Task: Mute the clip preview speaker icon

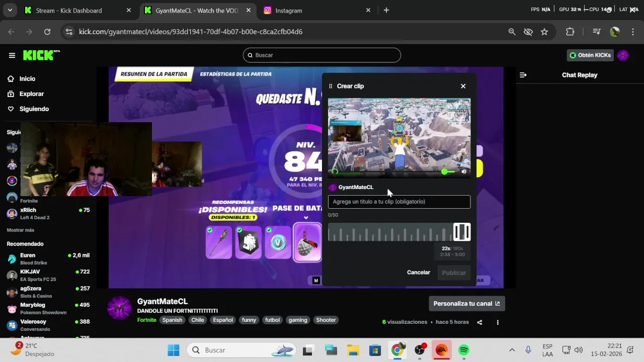Action: 464,172
